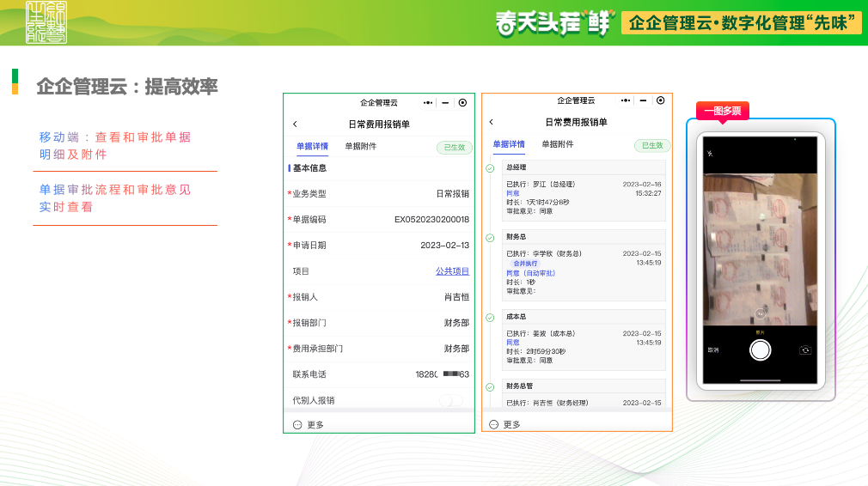
Task: Switch to 单据附件 tab in left screen
Action: pyautogui.click(x=361, y=147)
